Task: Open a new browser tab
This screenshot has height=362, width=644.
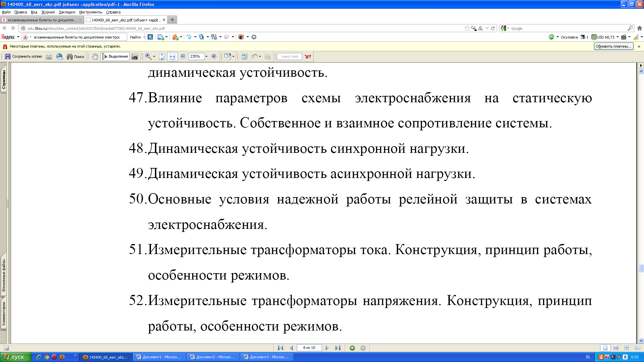Action: pos(172,20)
